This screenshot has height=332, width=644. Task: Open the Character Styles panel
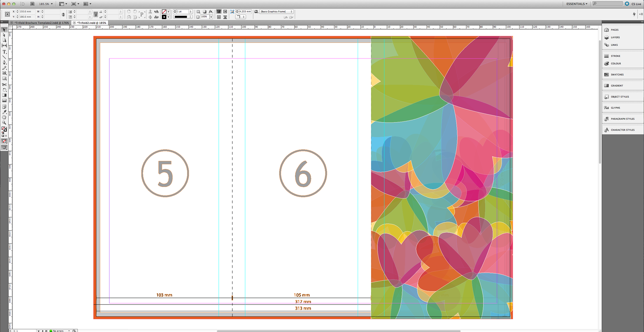[622, 130]
